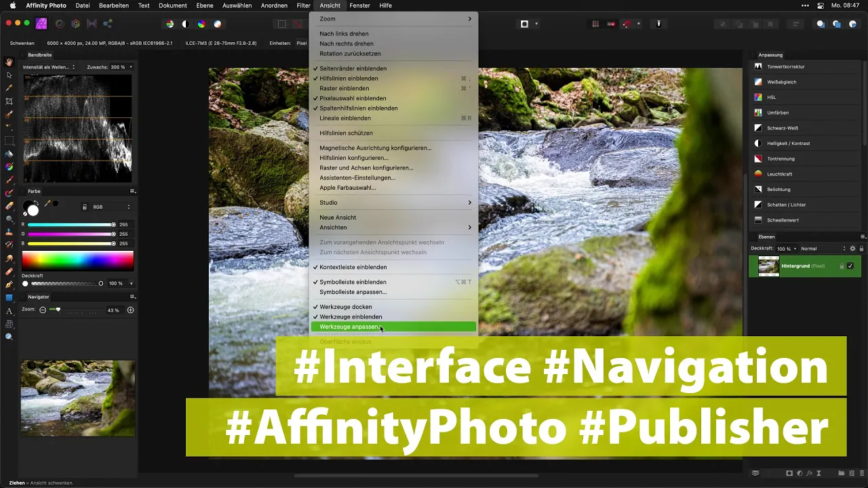Click the Hintergrund layer thumbnail
This screenshot has width=868, height=488.
pos(768,266)
